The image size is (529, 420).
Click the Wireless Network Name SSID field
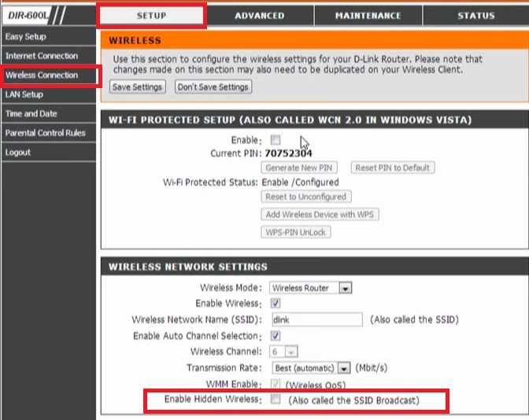coord(315,319)
